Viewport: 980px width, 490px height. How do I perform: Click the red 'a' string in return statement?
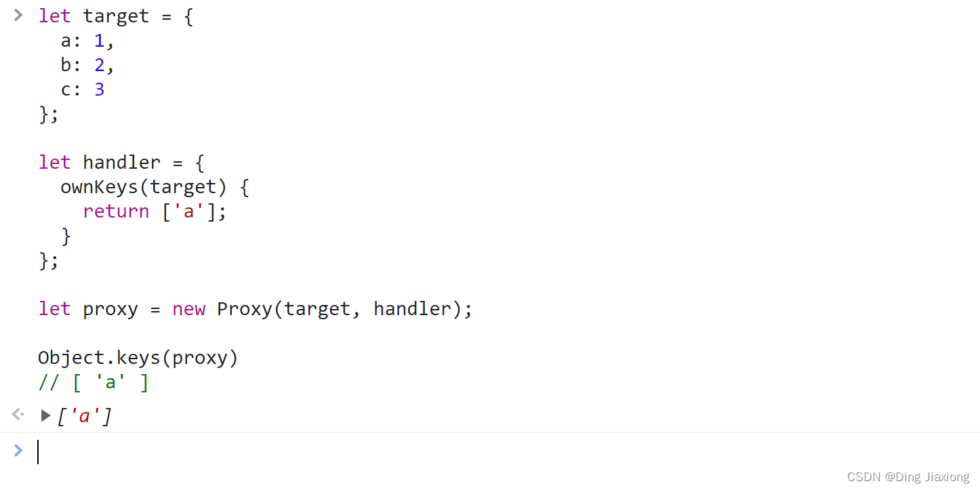click(x=189, y=211)
